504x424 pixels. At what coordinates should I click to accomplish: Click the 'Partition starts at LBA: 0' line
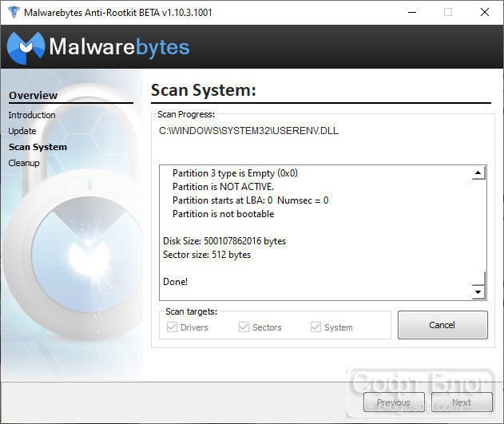[x=250, y=200]
